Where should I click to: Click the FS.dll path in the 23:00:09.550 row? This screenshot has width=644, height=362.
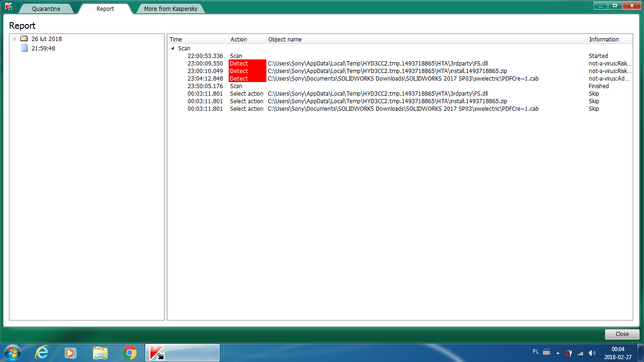378,63
